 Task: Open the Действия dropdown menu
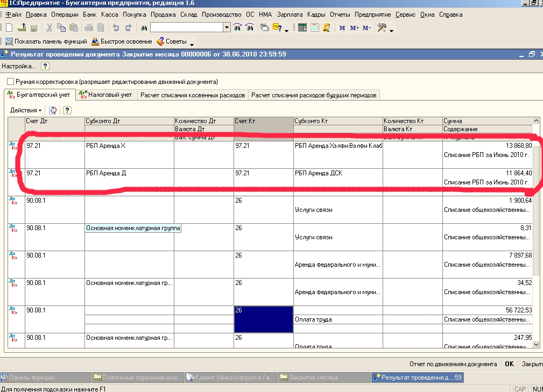tap(26, 110)
